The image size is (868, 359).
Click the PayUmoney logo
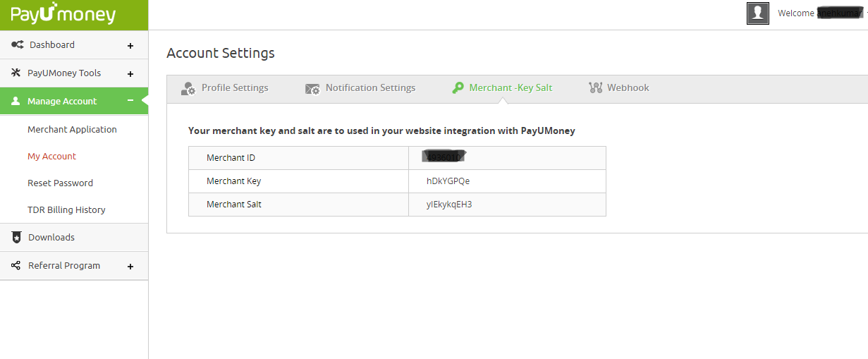click(x=63, y=14)
